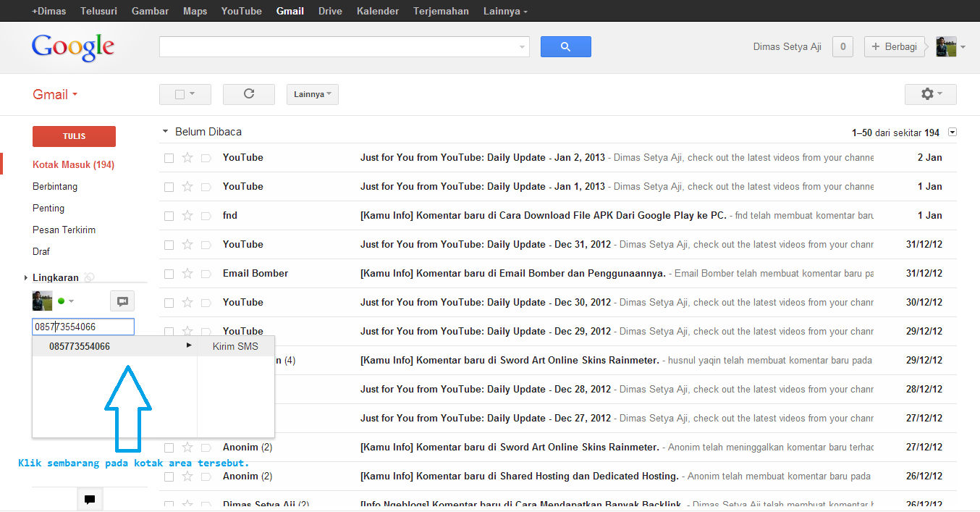
Task: Toggle importance marker on Email Bomber row
Action: click(206, 274)
